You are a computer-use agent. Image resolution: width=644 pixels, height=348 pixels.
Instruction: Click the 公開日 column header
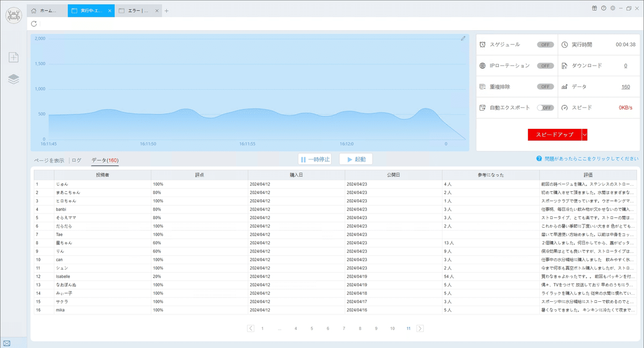(394, 175)
